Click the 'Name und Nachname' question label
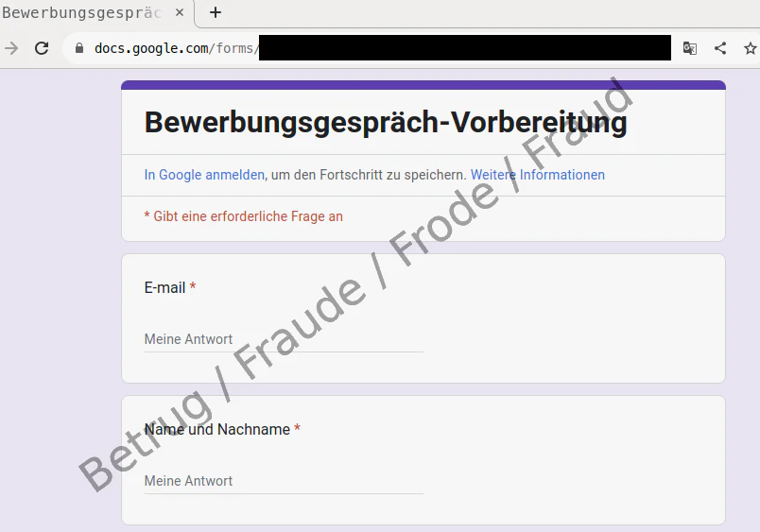The height and width of the screenshot is (532, 760). tap(217, 429)
